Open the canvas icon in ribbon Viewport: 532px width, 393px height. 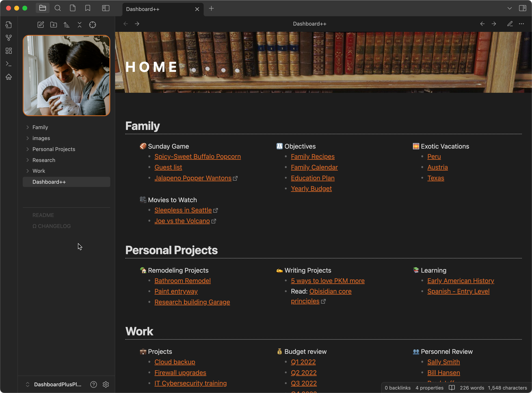pos(9,51)
